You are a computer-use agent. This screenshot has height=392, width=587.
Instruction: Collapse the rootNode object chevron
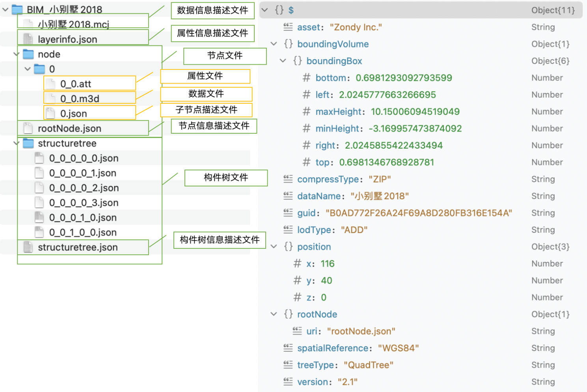click(x=274, y=314)
